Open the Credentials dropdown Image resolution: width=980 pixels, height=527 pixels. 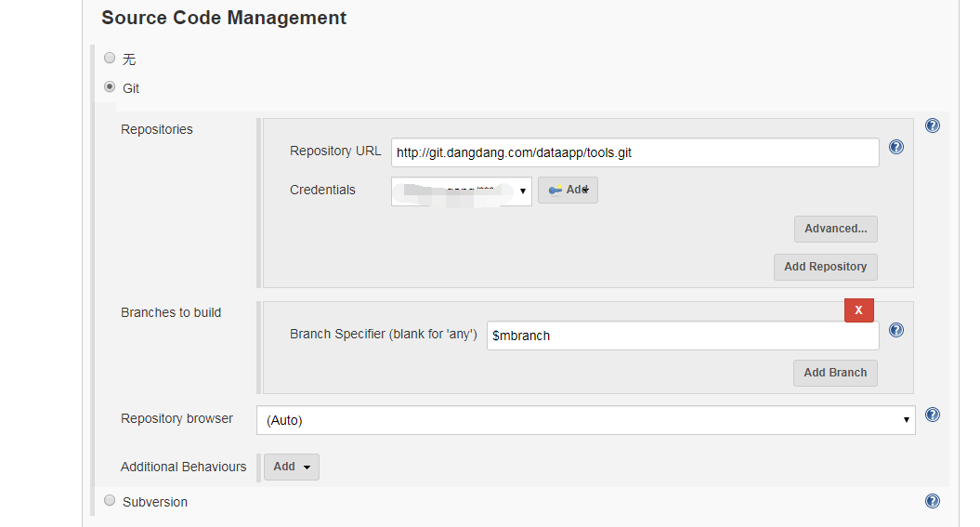click(x=462, y=191)
